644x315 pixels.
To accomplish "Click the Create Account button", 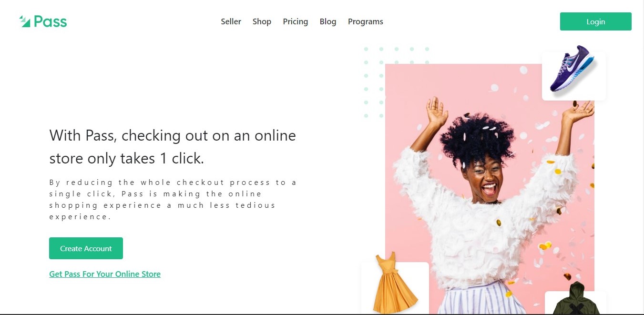I will [x=86, y=248].
